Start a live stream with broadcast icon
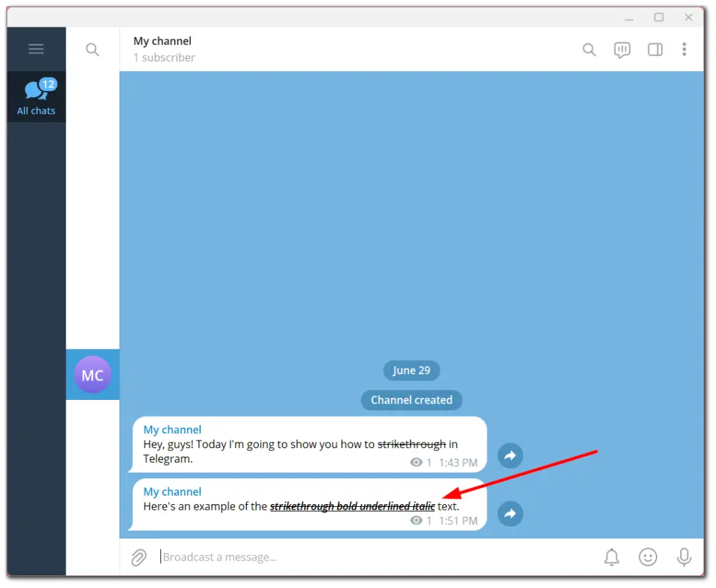This screenshot has width=716, height=588. point(622,49)
